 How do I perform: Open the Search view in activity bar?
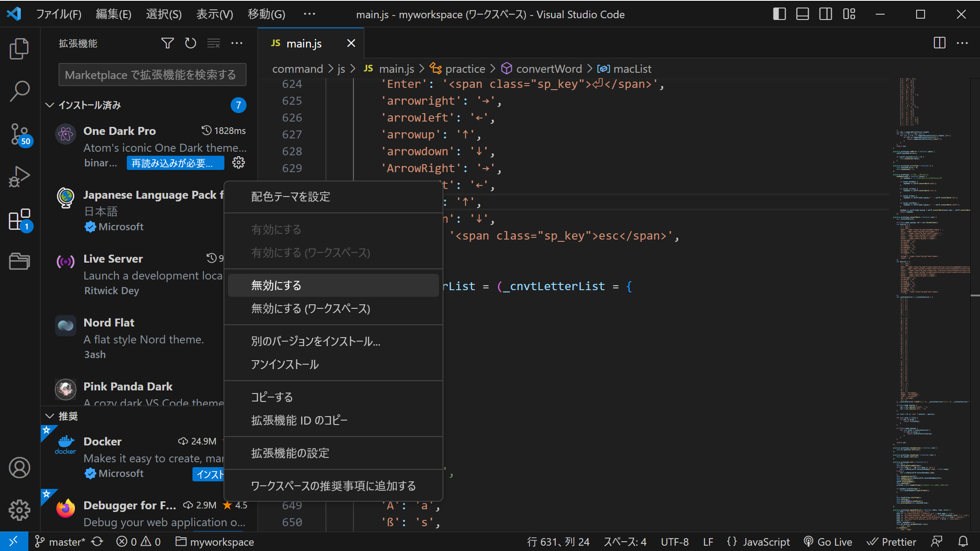[x=20, y=91]
